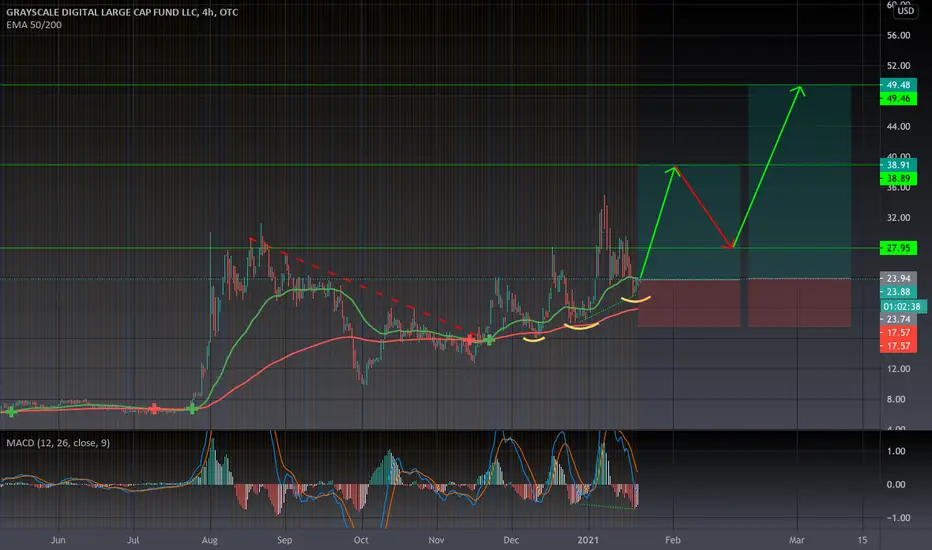Select the lower red 17.57 stop label
Viewport: 932px width, 550px height.
click(x=898, y=346)
